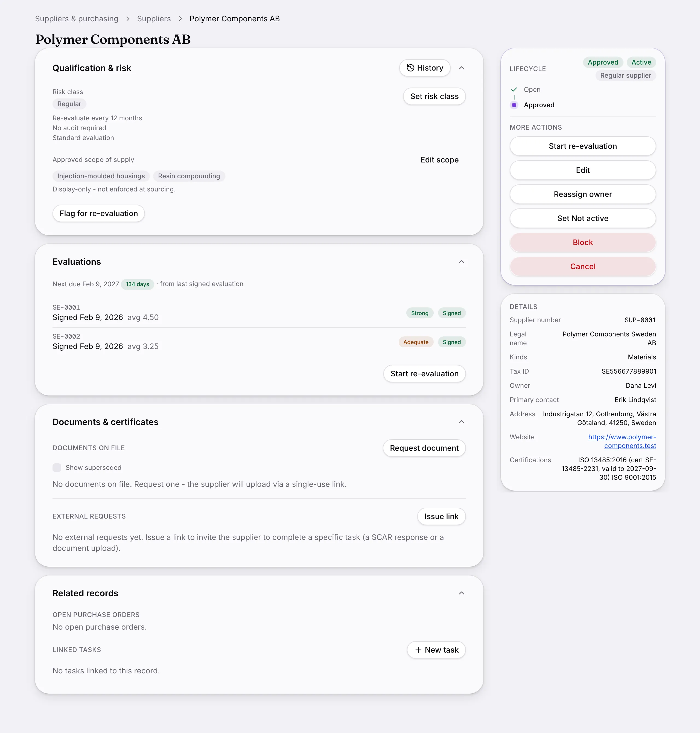Screen dimensions: 700x733
Task: Click the Approved status badge
Action: pyautogui.click(x=603, y=62)
